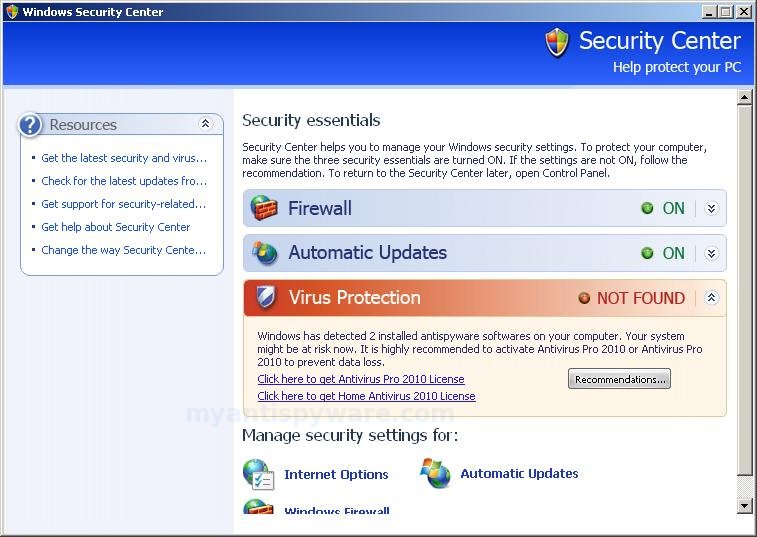Collapse the Virus Protection section

(x=711, y=297)
